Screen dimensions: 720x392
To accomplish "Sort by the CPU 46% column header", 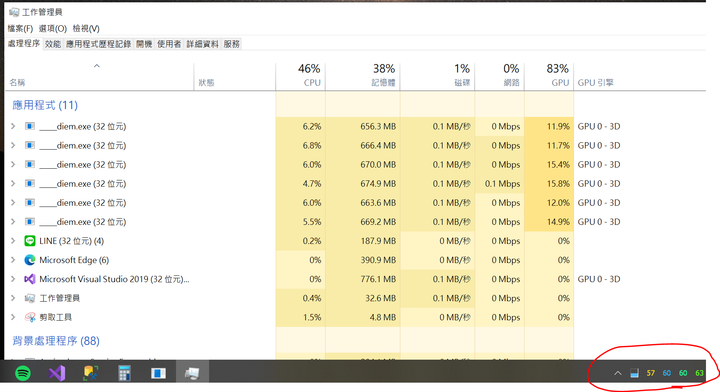I will tap(301, 76).
